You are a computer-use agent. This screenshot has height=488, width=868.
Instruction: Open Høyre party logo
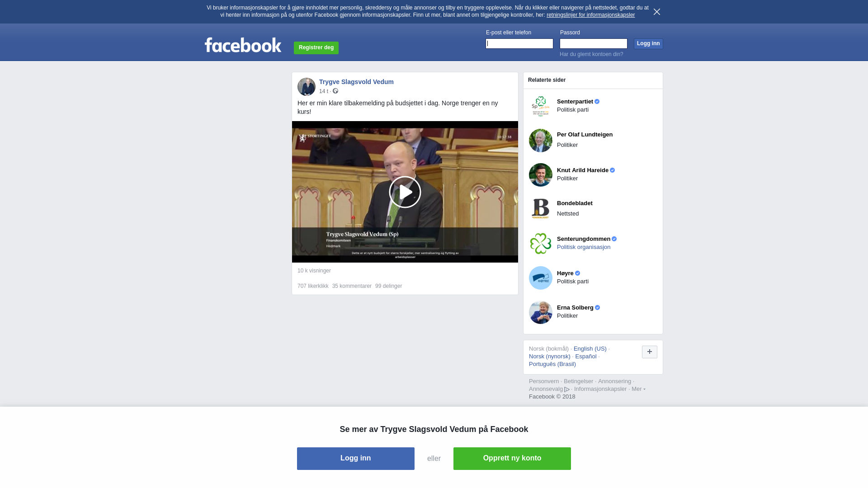[541, 278]
